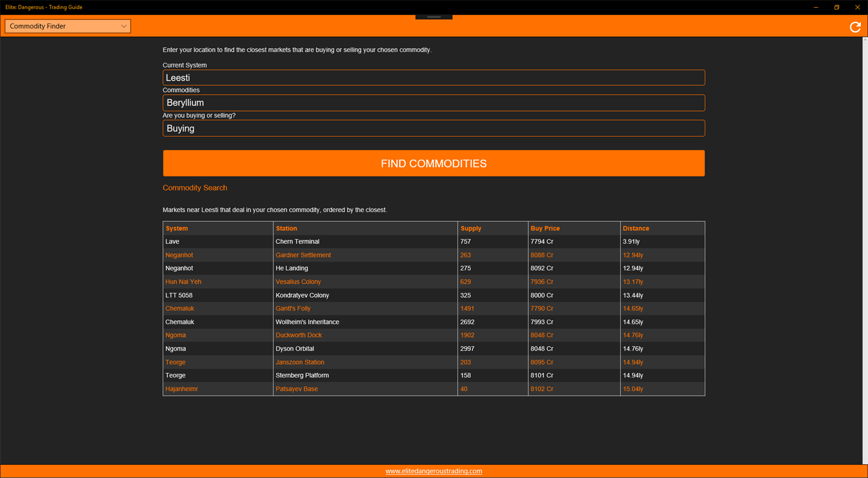Open the www.elitedangeroustrading.com footer link
The height and width of the screenshot is (478, 868).
click(x=433, y=471)
